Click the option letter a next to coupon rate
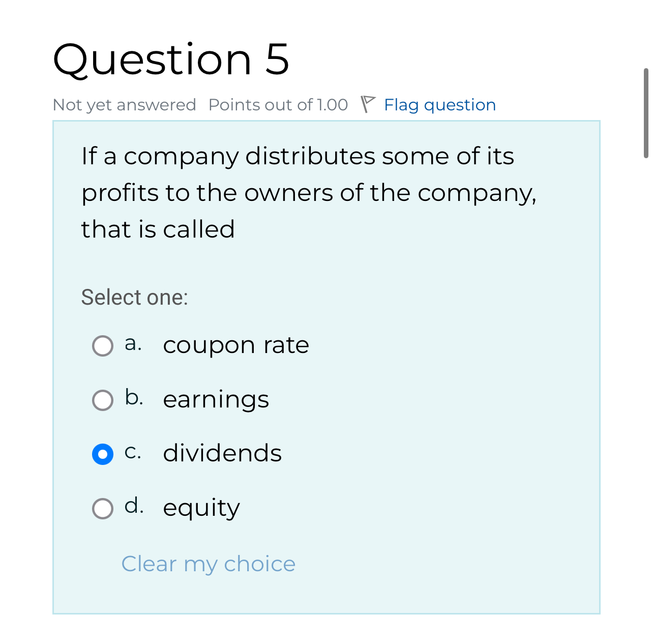653x644 pixels. click(x=133, y=343)
